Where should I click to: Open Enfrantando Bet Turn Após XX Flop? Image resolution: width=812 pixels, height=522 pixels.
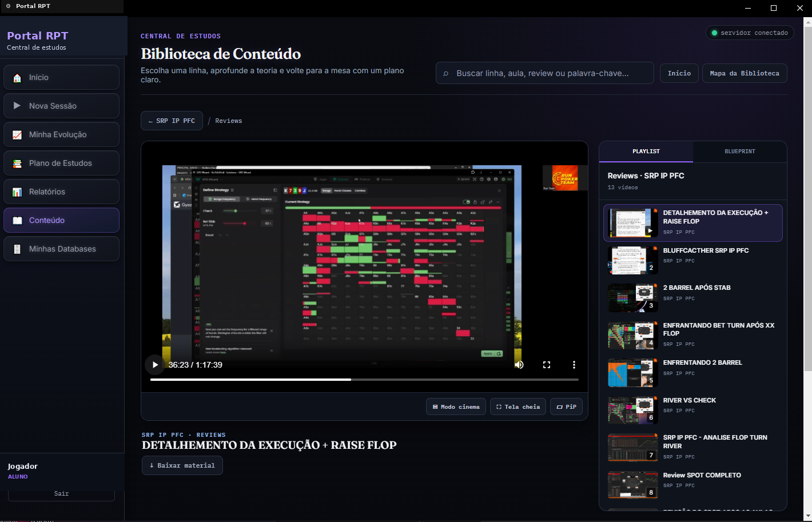pyautogui.click(x=693, y=335)
